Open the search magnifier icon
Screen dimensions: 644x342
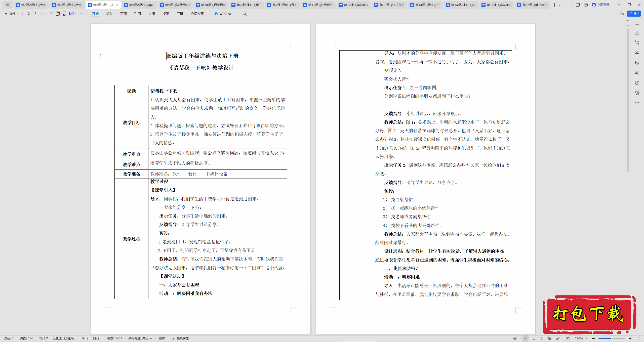245,14
